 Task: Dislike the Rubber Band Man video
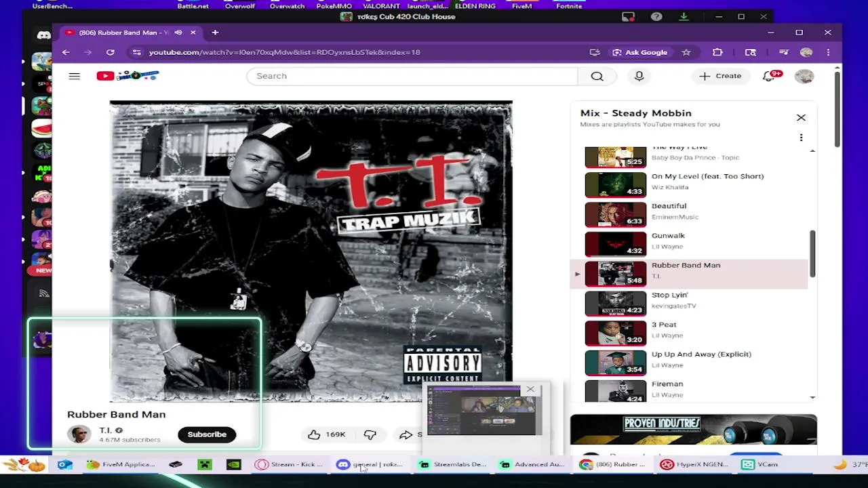pyautogui.click(x=370, y=434)
